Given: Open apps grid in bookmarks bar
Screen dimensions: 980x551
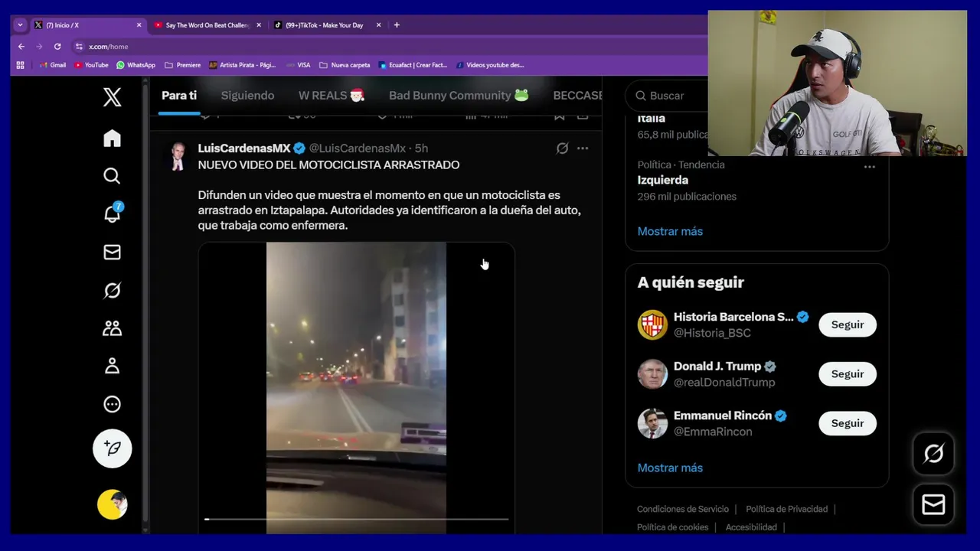Looking at the screenshot, I should [x=21, y=65].
